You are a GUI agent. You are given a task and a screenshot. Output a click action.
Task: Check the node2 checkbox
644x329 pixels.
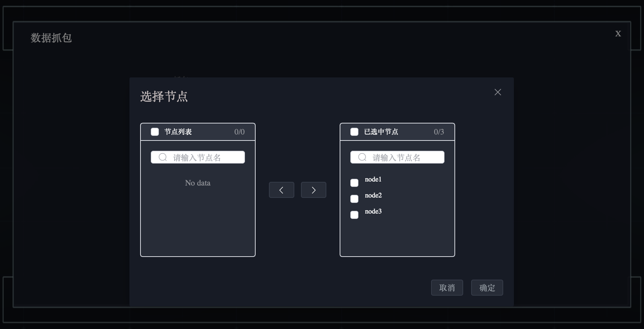[354, 199]
